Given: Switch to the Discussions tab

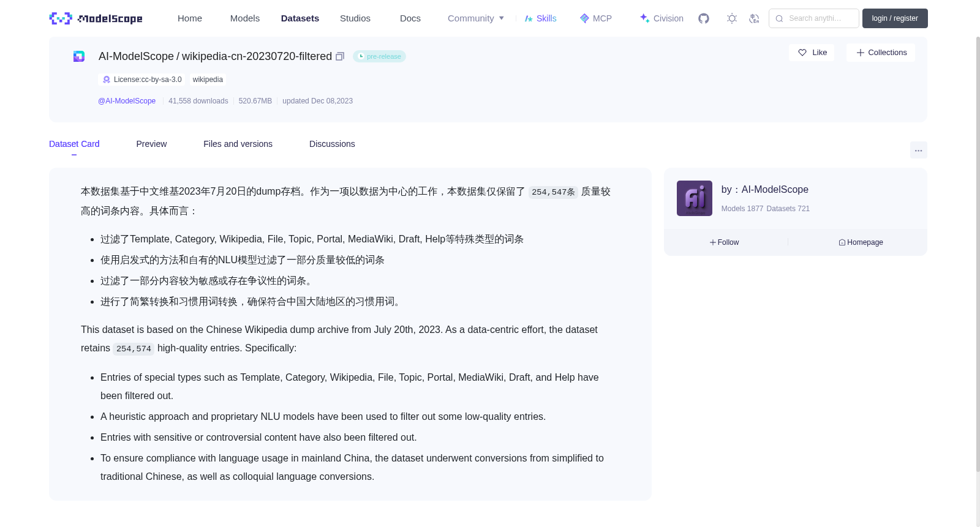Looking at the screenshot, I should coord(332,144).
